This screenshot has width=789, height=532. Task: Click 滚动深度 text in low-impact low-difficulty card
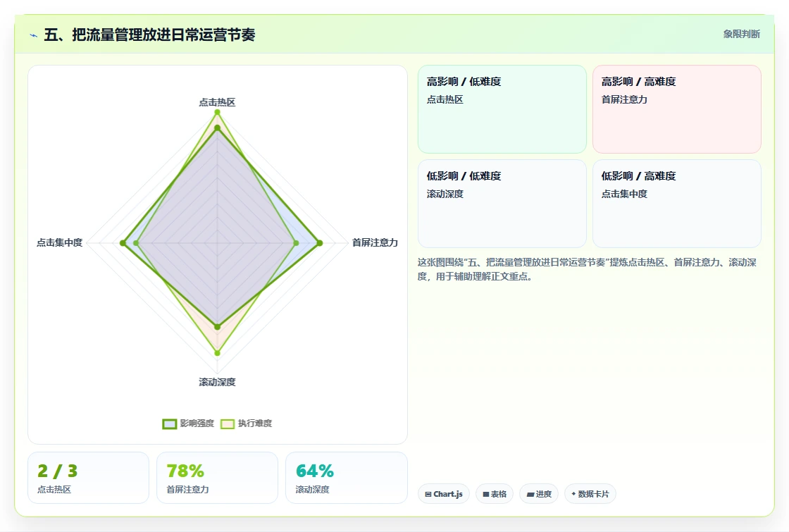pyautogui.click(x=445, y=194)
